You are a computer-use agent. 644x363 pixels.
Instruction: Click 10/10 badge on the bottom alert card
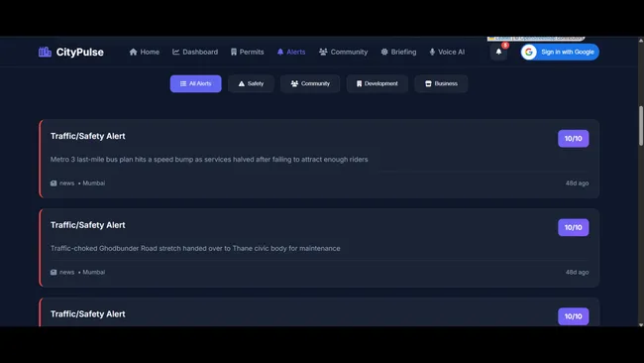coord(573,316)
